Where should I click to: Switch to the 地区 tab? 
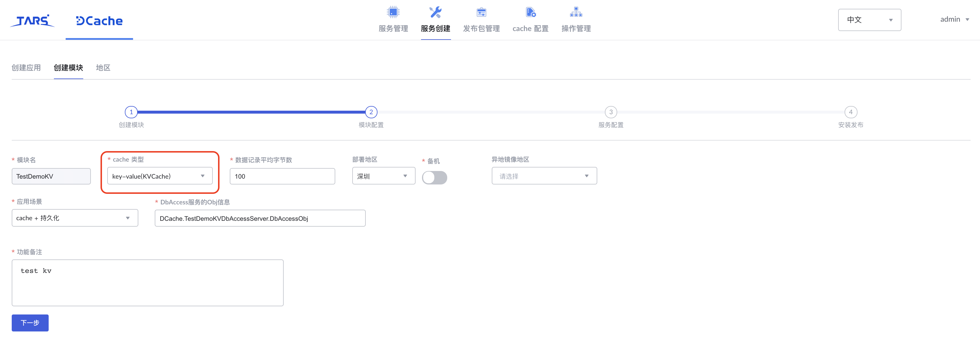[103, 68]
